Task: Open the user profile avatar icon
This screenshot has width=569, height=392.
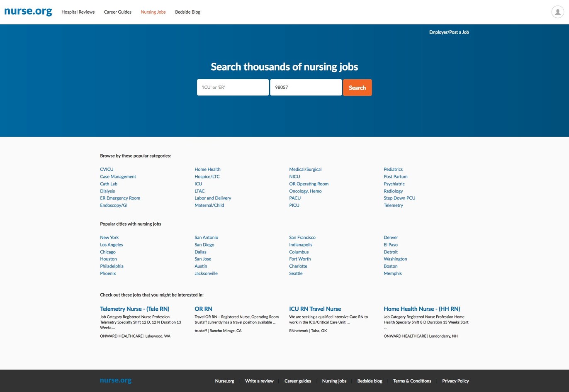Action: click(557, 12)
